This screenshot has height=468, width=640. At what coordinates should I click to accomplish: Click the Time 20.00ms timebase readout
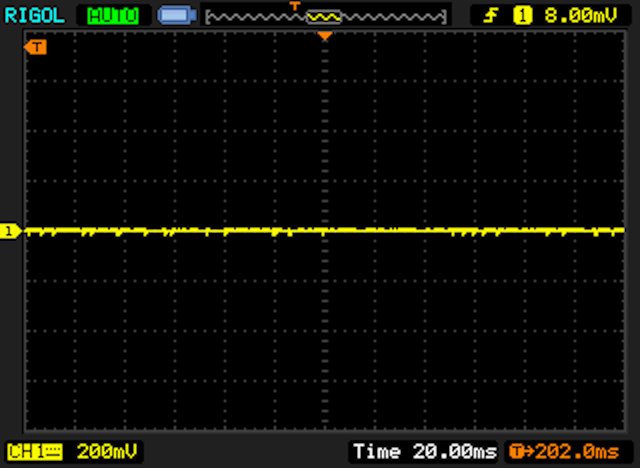coord(425,452)
